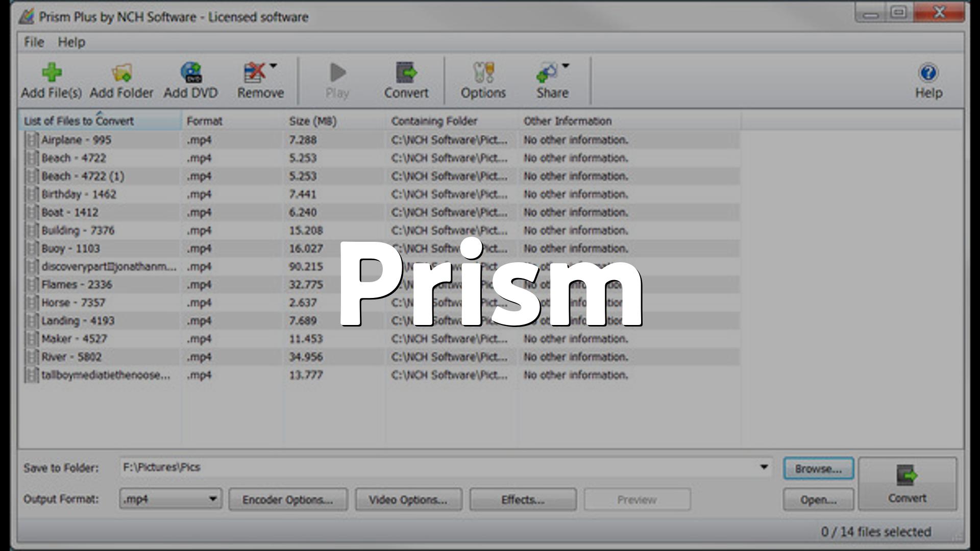Click the Share toolbar icon
980x551 pixels.
[x=547, y=72]
